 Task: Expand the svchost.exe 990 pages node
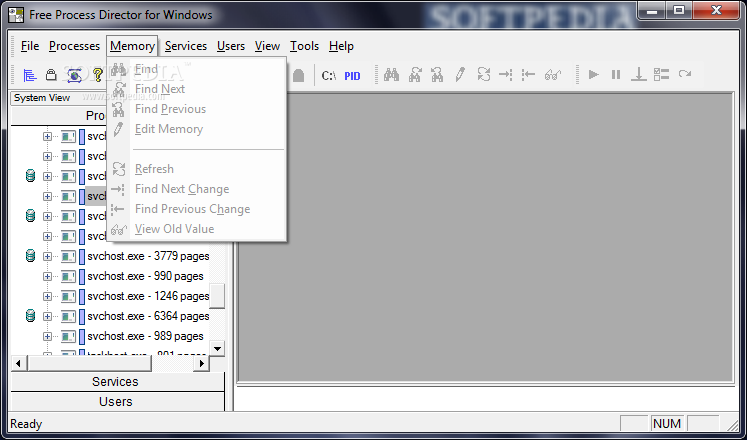tap(47, 276)
